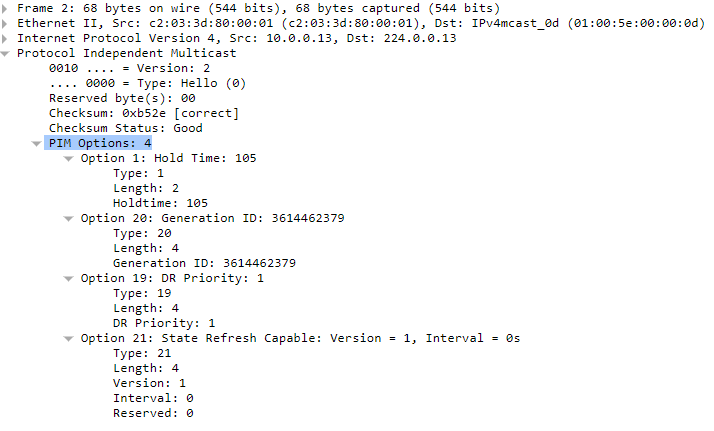Expand the Ethernet II section

5,24
